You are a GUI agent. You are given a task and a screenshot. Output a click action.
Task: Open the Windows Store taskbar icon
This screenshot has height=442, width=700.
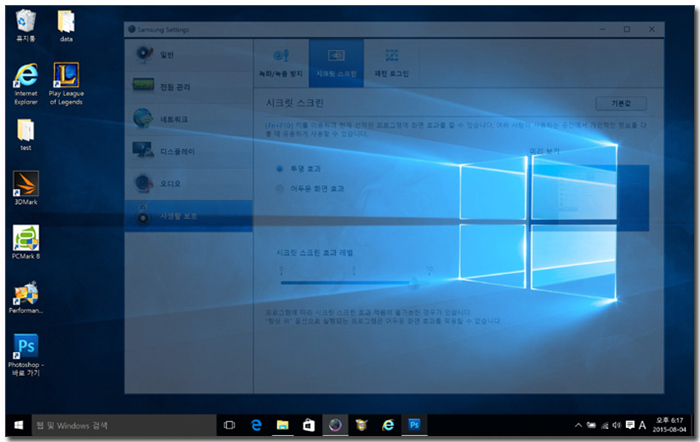(308, 425)
